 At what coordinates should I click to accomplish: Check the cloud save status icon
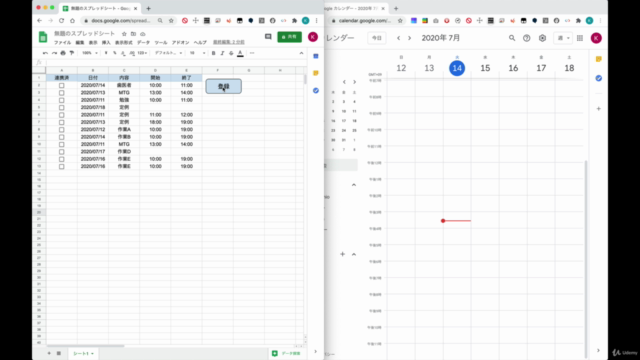click(x=143, y=34)
